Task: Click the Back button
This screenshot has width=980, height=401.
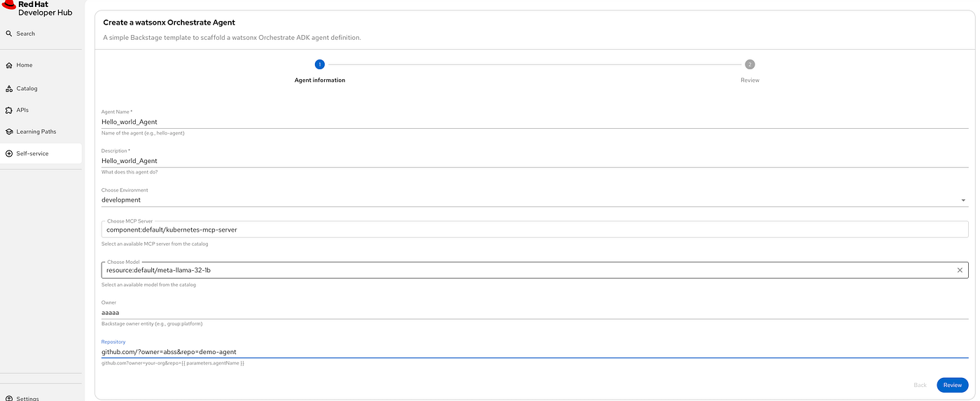Action: (x=920, y=385)
